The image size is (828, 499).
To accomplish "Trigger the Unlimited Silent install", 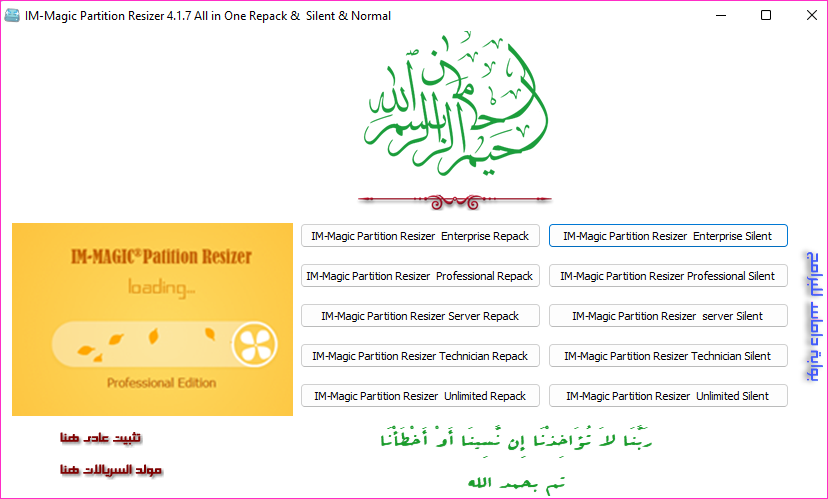I will [668, 396].
